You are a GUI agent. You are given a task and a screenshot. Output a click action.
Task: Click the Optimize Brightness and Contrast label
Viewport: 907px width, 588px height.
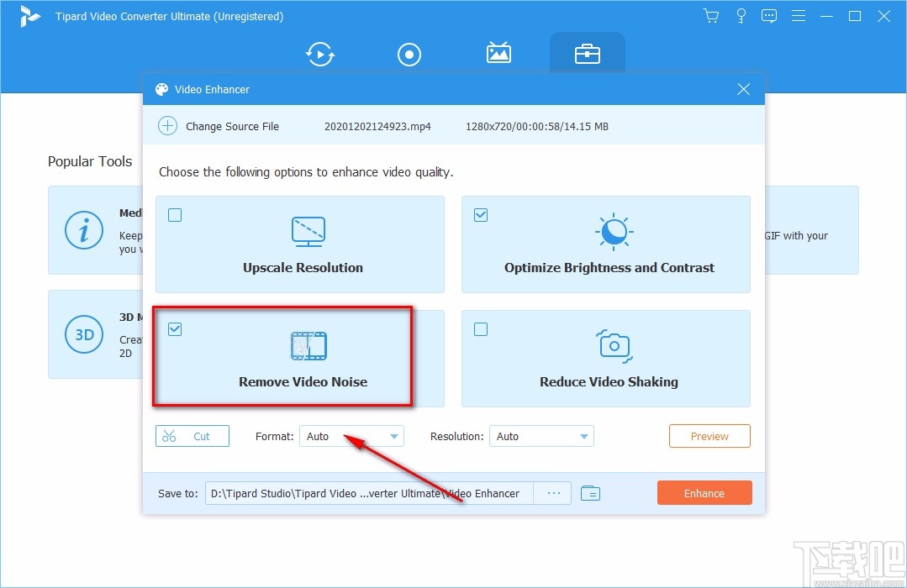click(609, 268)
